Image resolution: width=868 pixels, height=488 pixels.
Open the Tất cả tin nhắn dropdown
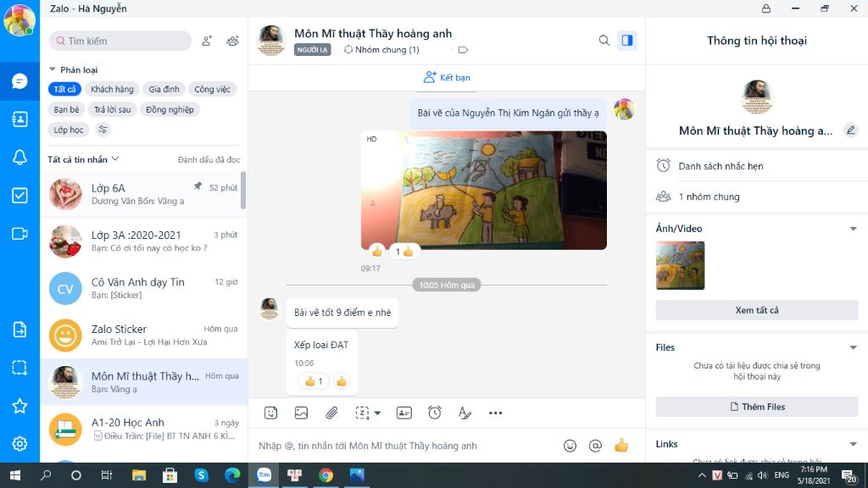pyautogui.click(x=83, y=159)
